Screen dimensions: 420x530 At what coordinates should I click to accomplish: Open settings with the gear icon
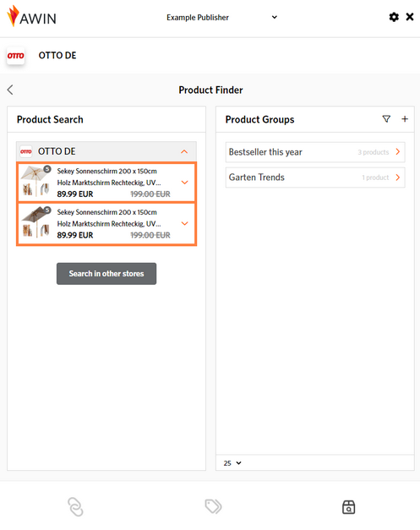[x=394, y=17]
